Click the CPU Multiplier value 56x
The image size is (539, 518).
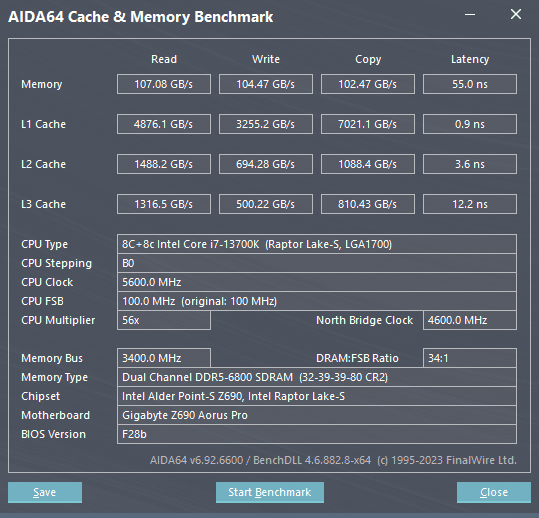(164, 320)
